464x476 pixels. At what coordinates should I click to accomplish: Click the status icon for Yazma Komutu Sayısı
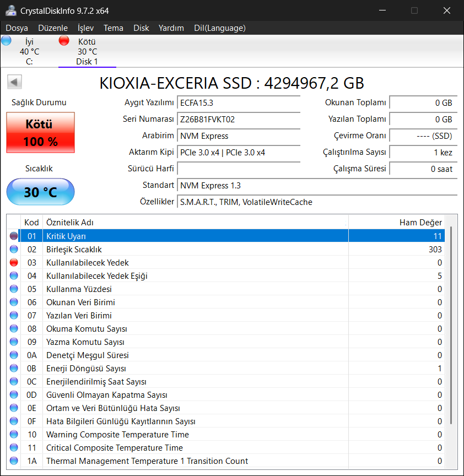14,342
